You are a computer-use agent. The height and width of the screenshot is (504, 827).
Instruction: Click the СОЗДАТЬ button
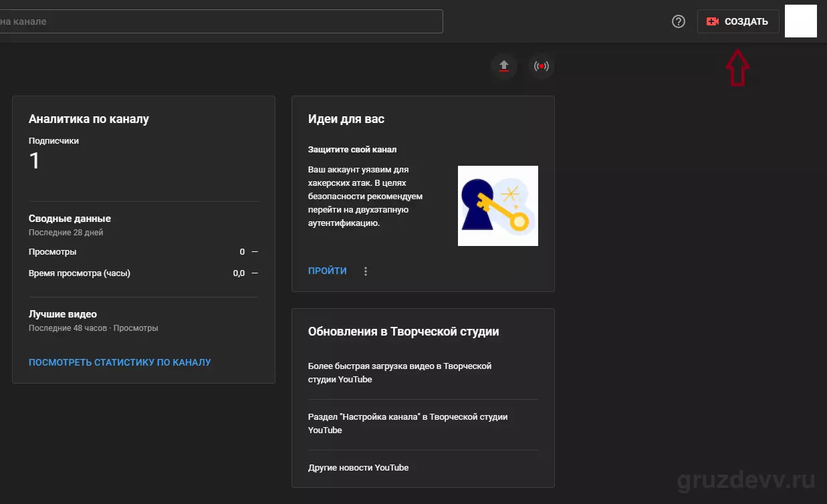(x=738, y=21)
